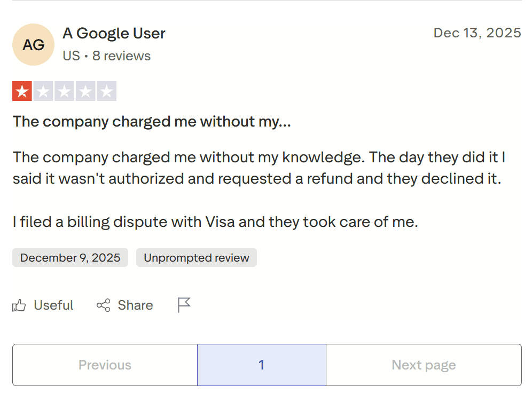Click the second star of the rating
Screen dimensions: 532x409
coord(44,91)
